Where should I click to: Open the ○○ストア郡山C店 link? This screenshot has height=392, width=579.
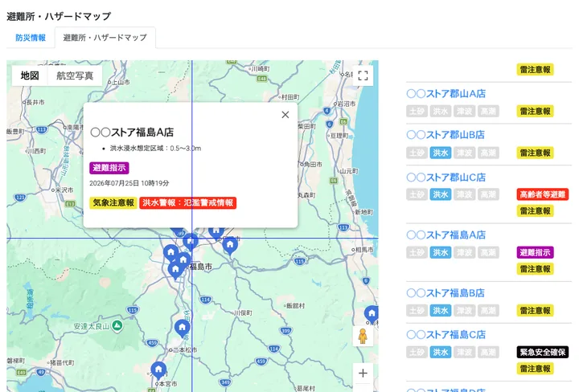coord(446,178)
